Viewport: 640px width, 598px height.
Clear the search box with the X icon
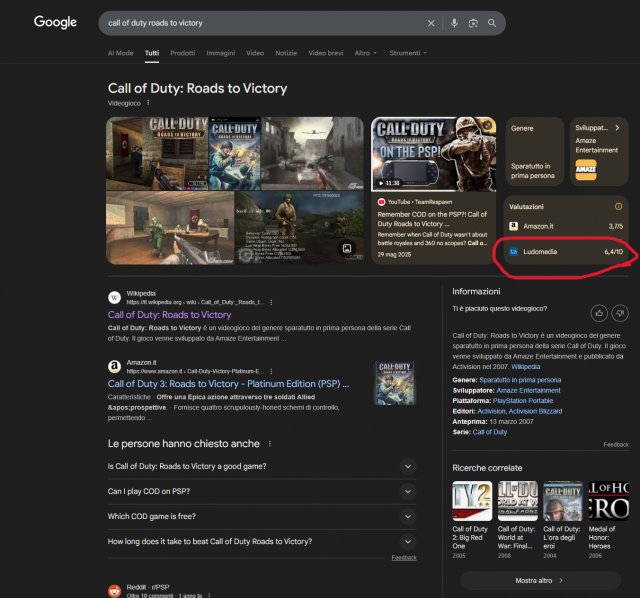coord(431,23)
